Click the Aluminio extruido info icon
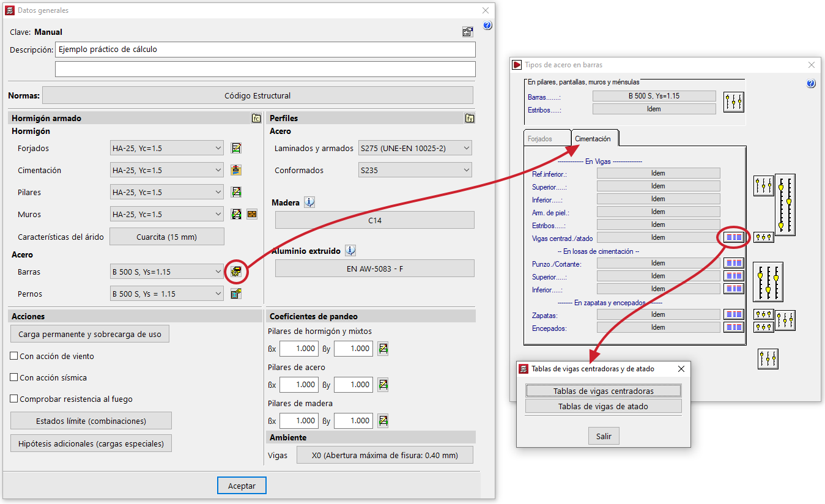Image resolution: width=825 pixels, height=504 pixels. click(350, 251)
